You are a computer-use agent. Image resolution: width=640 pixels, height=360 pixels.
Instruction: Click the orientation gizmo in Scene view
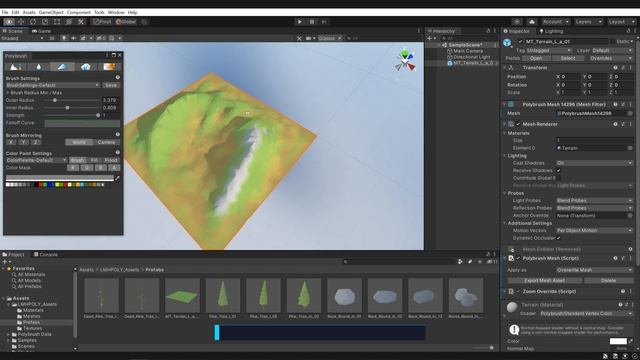pyautogui.click(x=405, y=61)
